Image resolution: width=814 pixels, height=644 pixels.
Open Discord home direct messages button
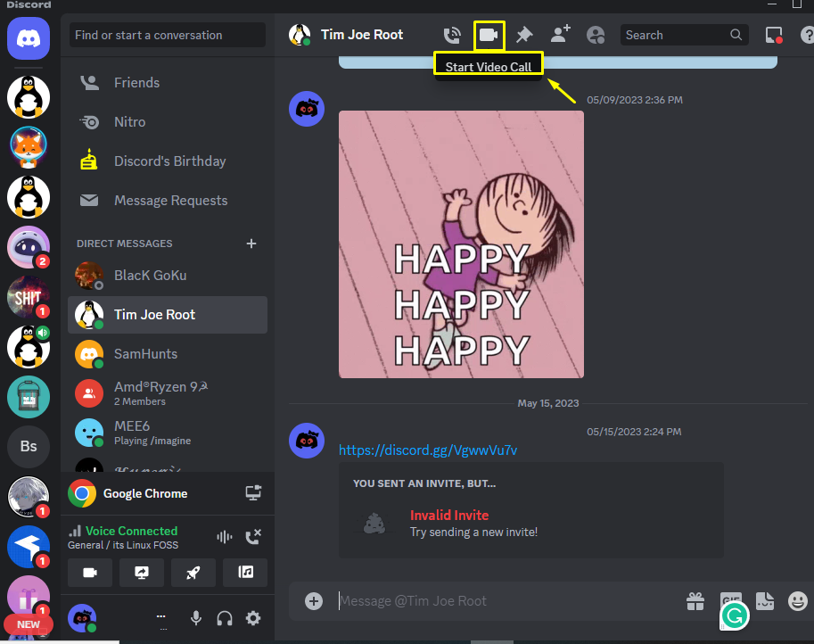(29, 38)
